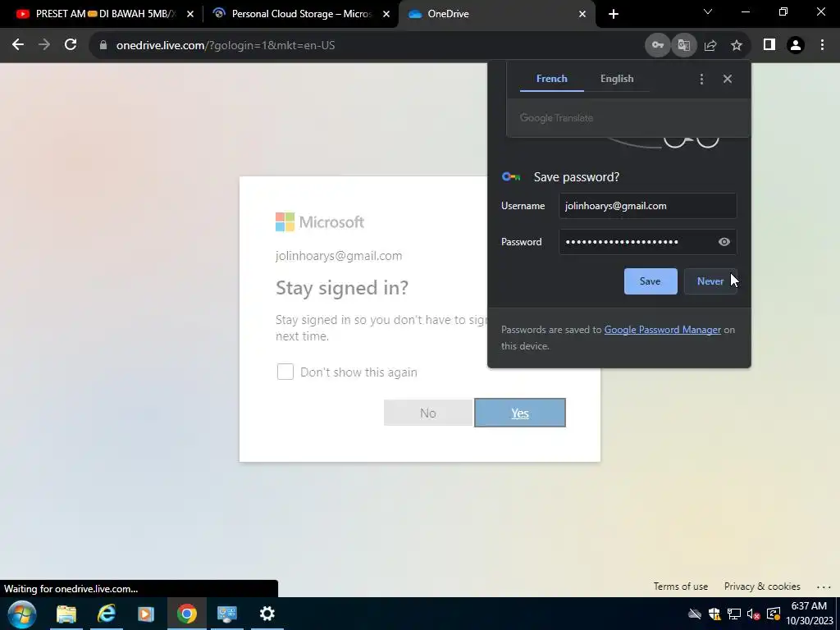Confirm staying signed in with Yes
This screenshot has width=840, height=630.
pos(519,413)
